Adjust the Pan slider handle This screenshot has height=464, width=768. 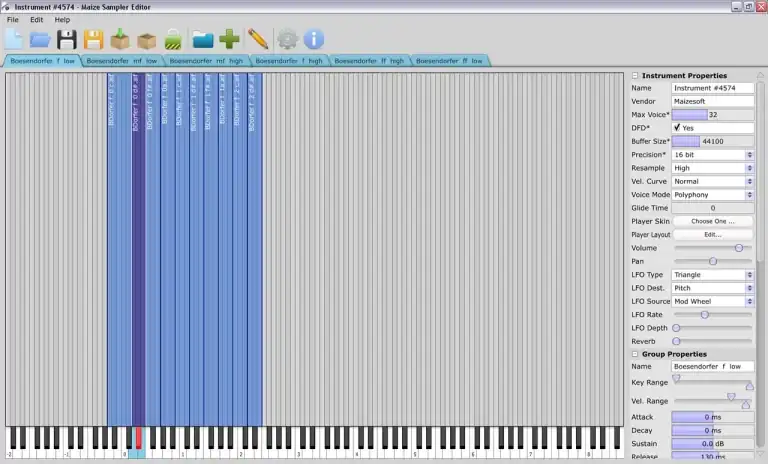[x=713, y=261]
